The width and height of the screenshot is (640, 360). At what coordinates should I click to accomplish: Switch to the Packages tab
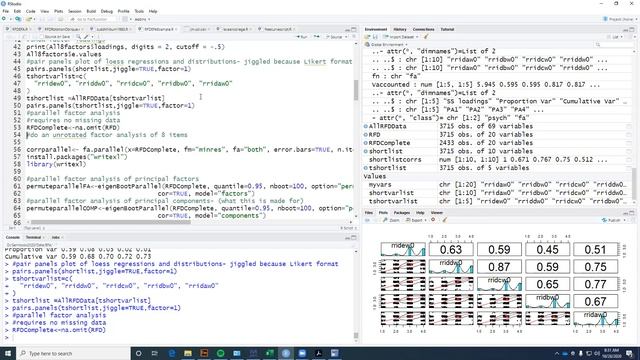click(x=402, y=213)
